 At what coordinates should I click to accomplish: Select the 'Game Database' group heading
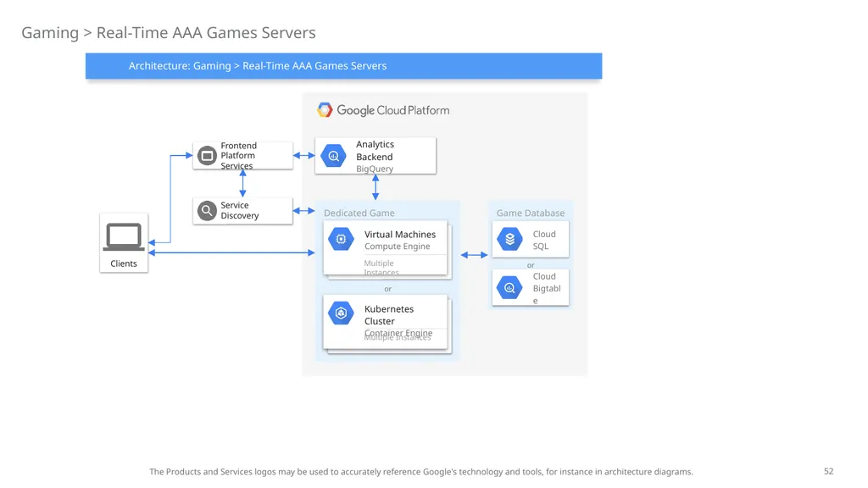click(531, 213)
